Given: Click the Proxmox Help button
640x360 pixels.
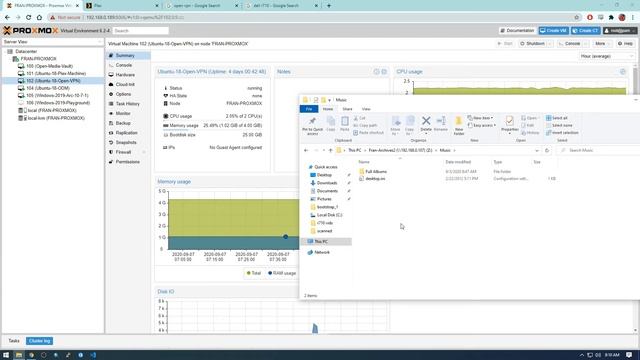Looking at the screenshot, I should (625, 44).
